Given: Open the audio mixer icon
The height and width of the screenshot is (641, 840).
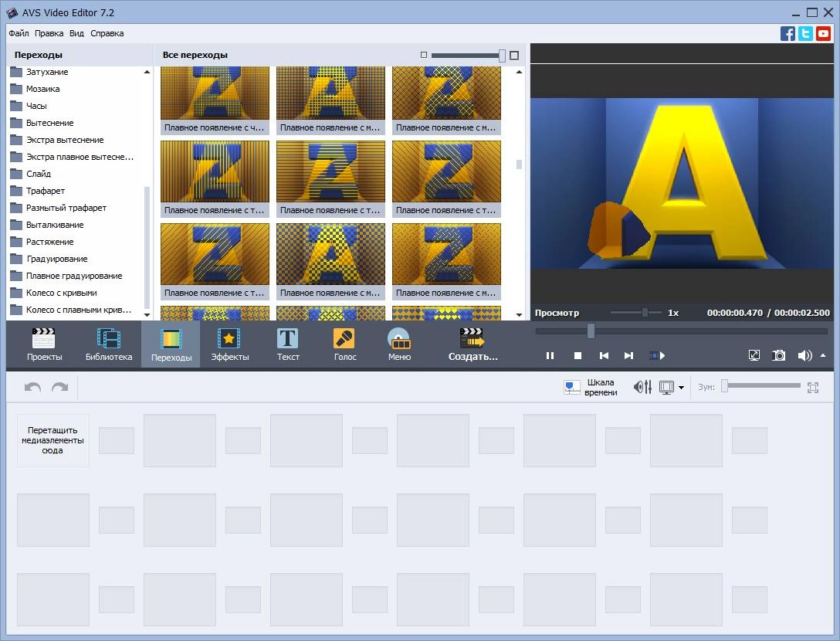Looking at the screenshot, I should [x=642, y=387].
